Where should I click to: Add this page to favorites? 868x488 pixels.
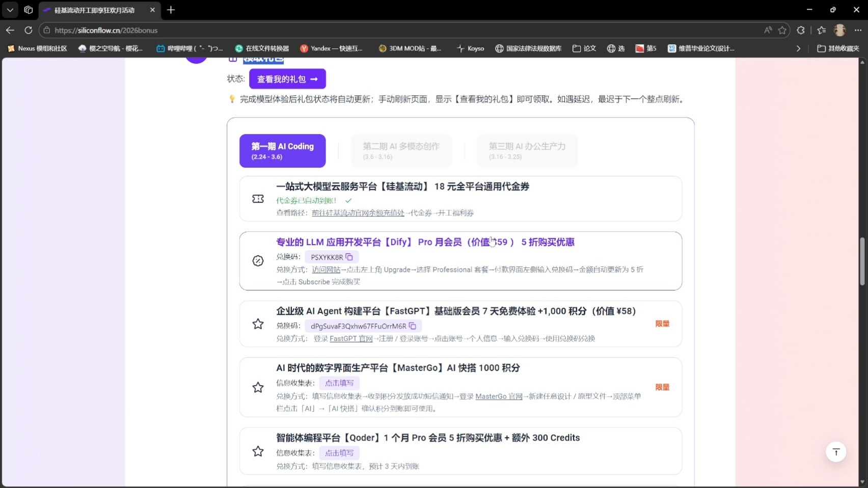(x=782, y=30)
